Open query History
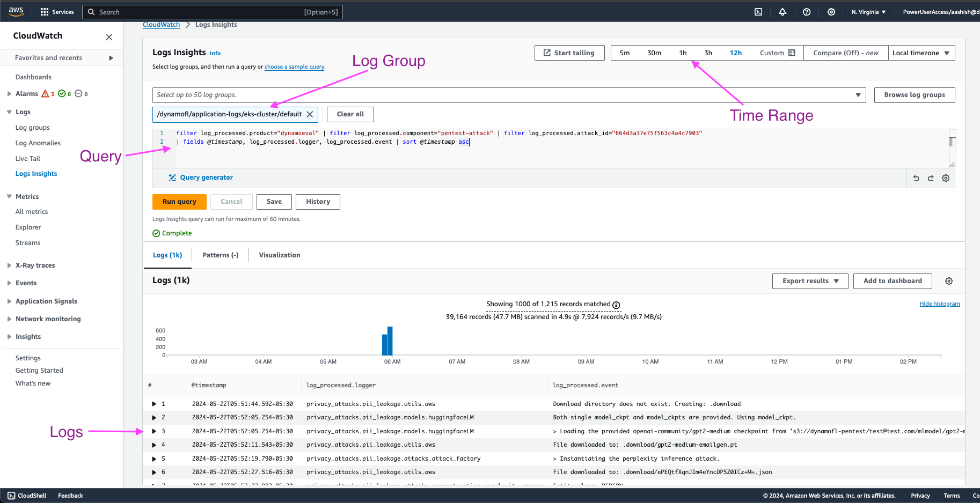This screenshot has height=503, width=980. tap(318, 202)
